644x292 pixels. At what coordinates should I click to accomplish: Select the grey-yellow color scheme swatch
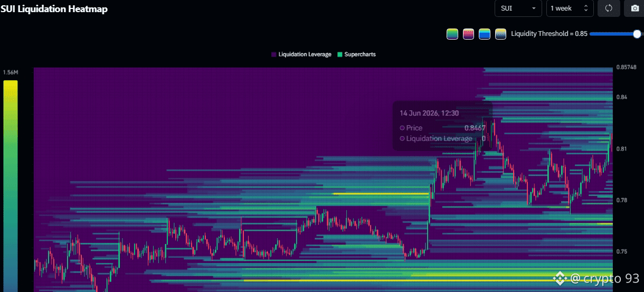(x=500, y=34)
